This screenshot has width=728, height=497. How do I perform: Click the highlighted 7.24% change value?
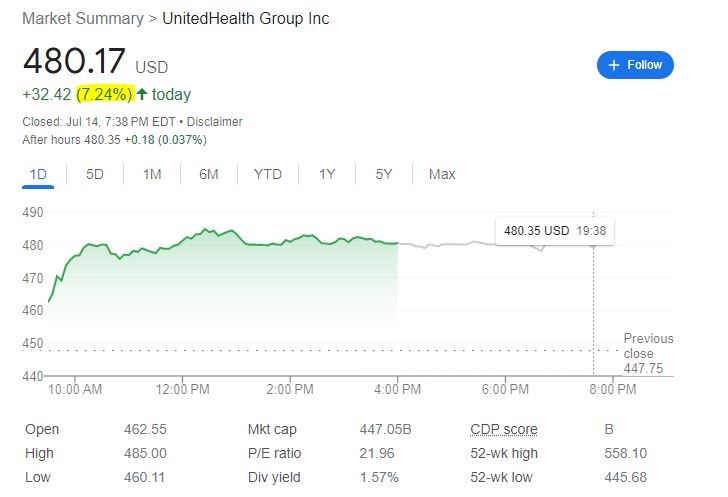pyautogui.click(x=105, y=94)
